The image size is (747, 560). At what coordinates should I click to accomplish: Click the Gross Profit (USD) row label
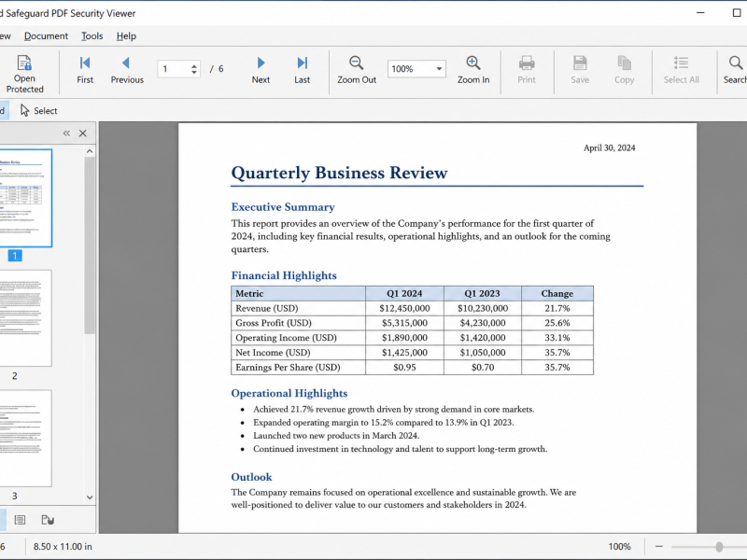[x=274, y=323]
